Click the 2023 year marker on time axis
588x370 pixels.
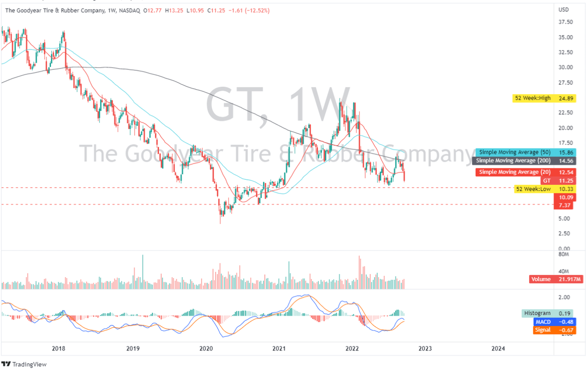coord(425,348)
